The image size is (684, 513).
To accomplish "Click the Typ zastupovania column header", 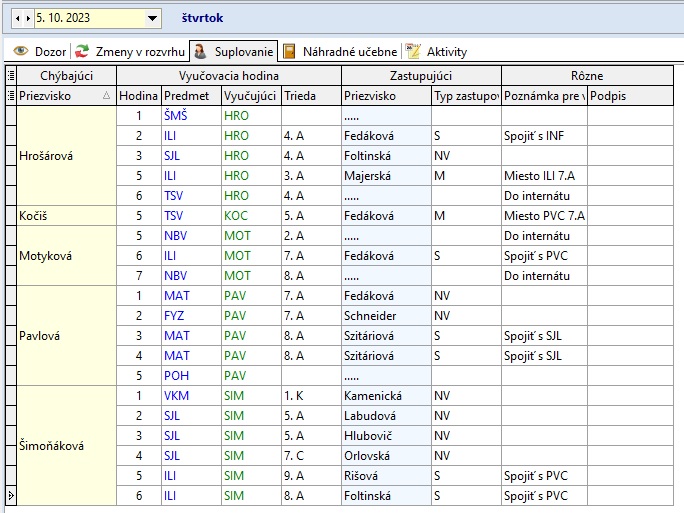I will pos(465,96).
